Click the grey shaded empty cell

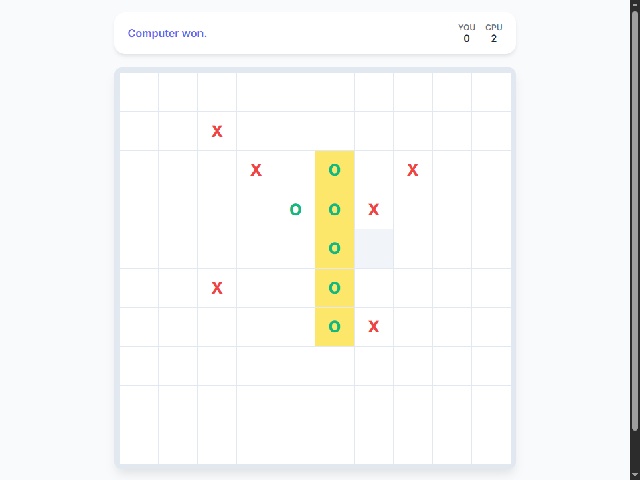point(373,248)
